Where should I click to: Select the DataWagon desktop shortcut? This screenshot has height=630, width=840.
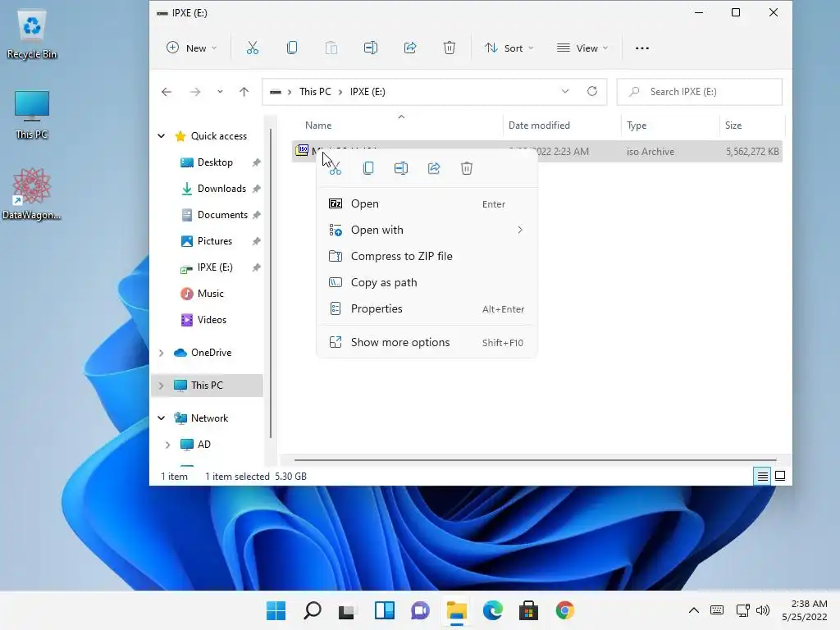[32, 194]
